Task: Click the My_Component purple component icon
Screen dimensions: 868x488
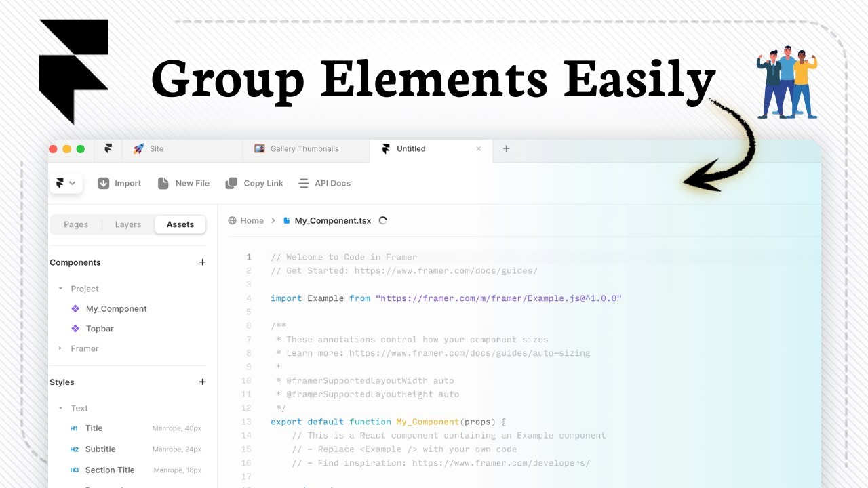Action: coord(75,308)
